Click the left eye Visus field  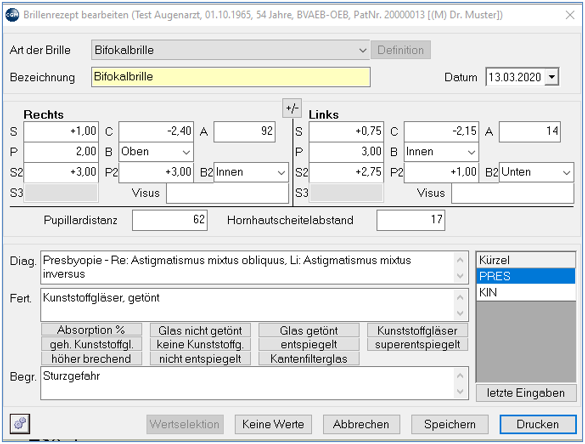[x=512, y=193]
